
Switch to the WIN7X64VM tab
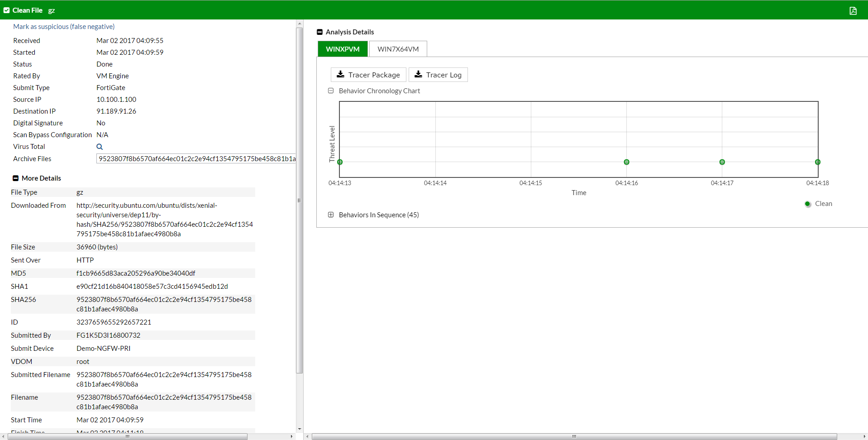coord(398,49)
